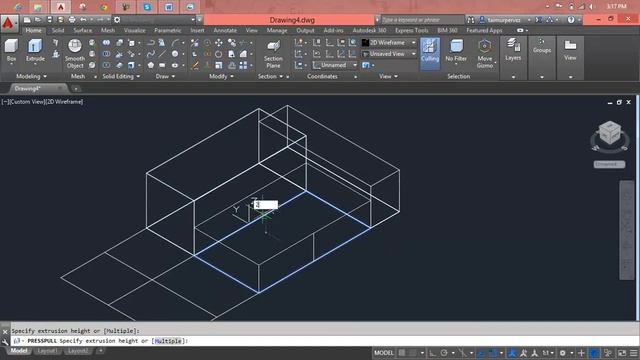
Task: Open the View panel button at ribbon right
Action: point(570,50)
